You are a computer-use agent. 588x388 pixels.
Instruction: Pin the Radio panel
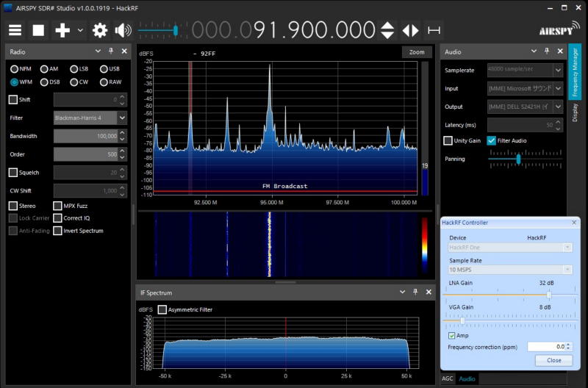[111, 51]
